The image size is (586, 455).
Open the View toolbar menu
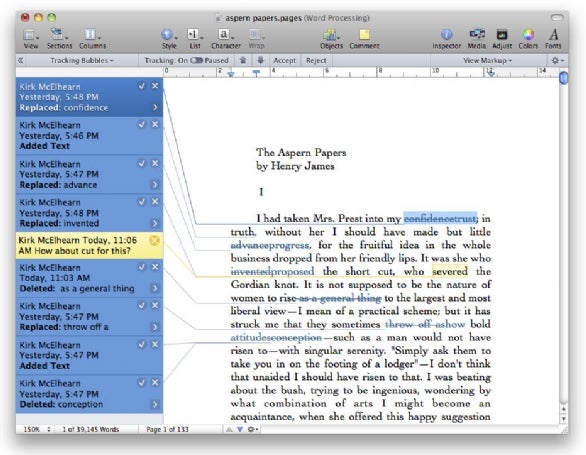[x=31, y=39]
